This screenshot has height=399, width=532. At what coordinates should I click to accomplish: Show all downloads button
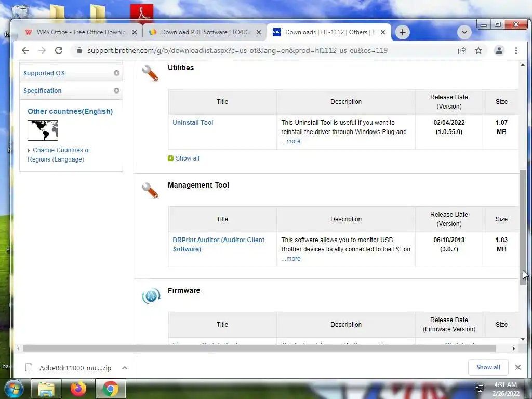point(488,367)
